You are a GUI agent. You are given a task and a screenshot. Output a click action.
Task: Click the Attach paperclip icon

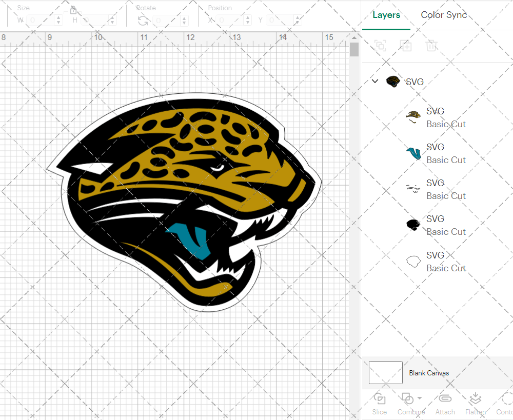tap(445, 399)
